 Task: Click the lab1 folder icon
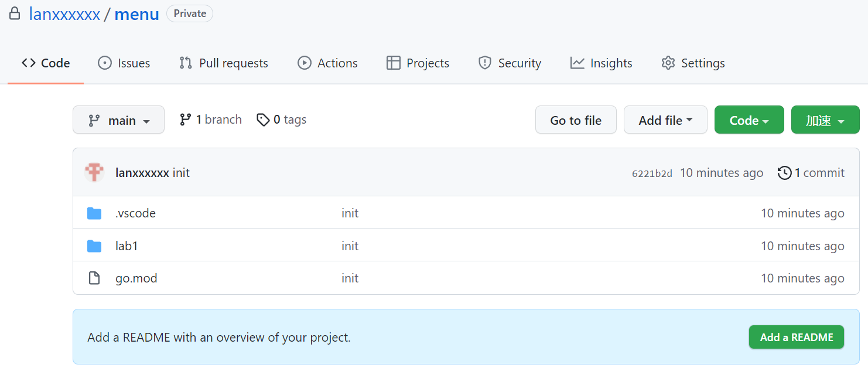[x=94, y=246]
